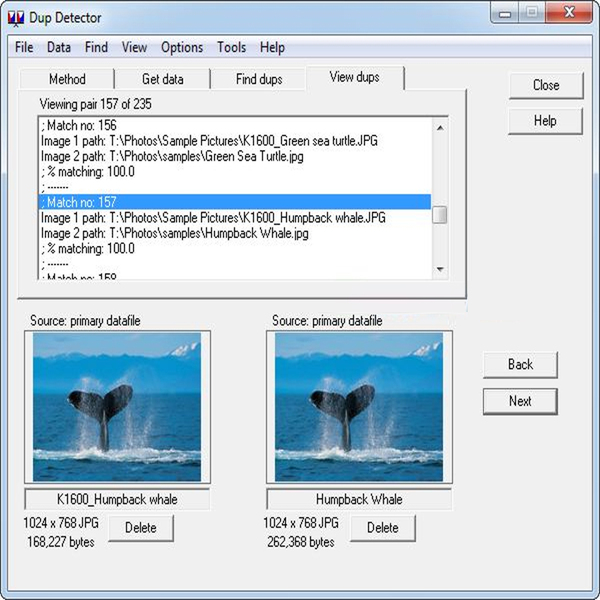This screenshot has width=600, height=600.
Task: Open the Options menu
Action: point(182,47)
